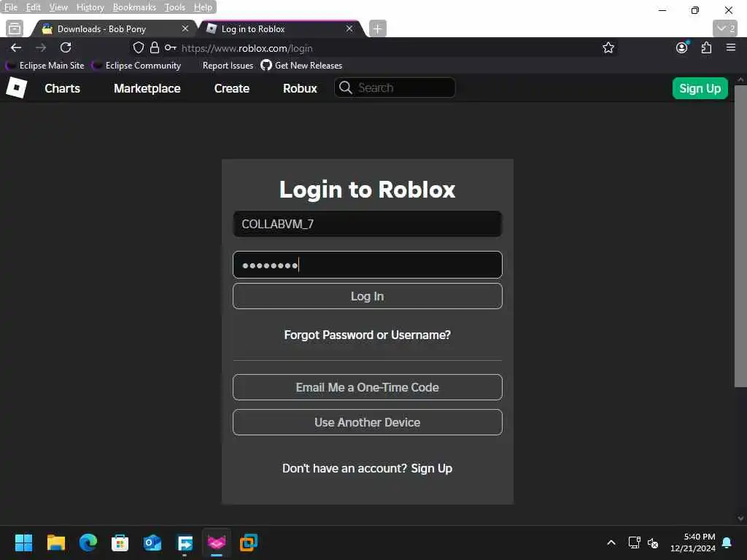Go to Charts in Roblox navigation
The width and height of the screenshot is (747, 560).
tap(63, 88)
